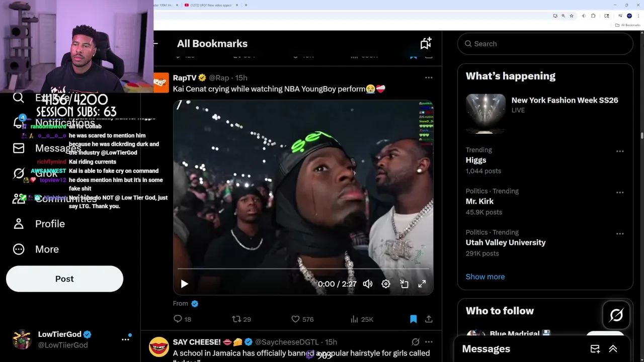Focus the Search input field
The image size is (644, 362).
545,44
